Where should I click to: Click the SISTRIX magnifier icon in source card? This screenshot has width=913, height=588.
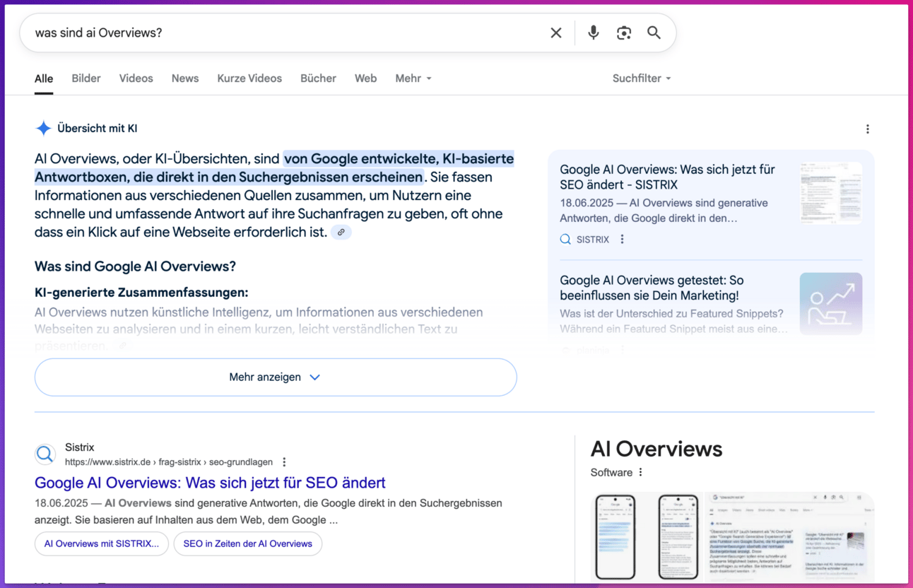pos(565,240)
